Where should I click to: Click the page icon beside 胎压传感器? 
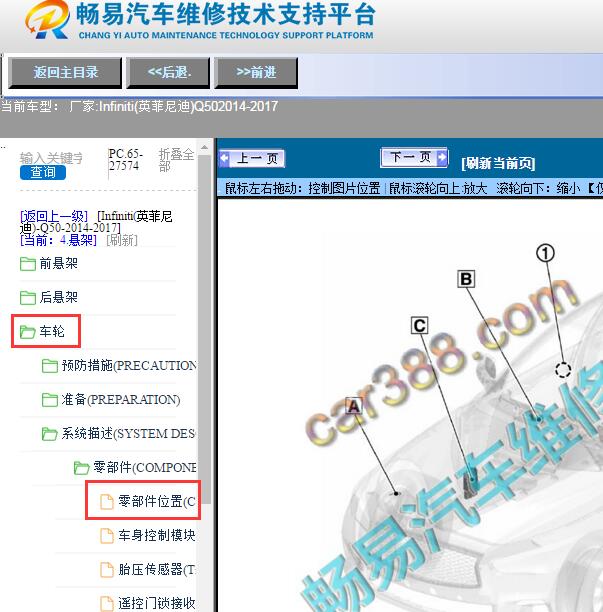[x=107, y=569]
